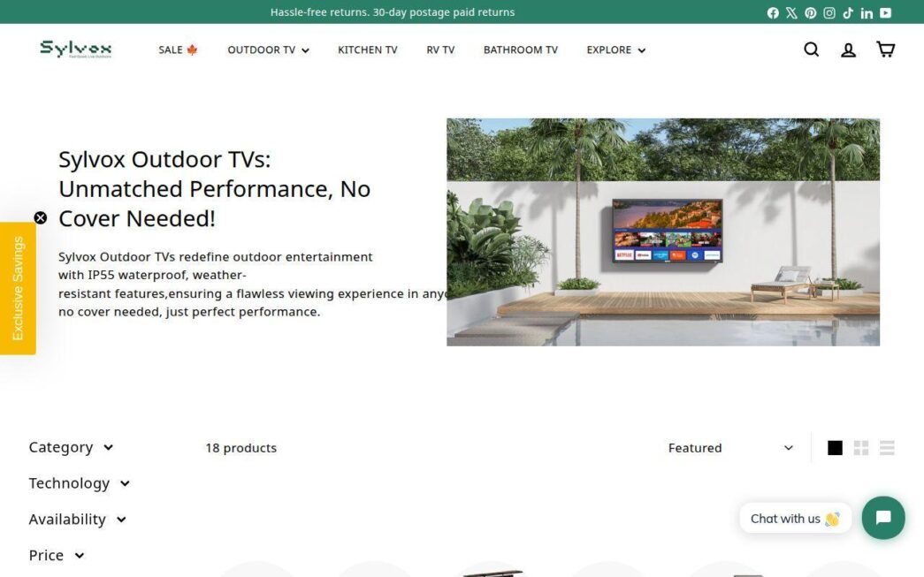Click the Sylvox logo
The image size is (924, 577).
(75, 49)
